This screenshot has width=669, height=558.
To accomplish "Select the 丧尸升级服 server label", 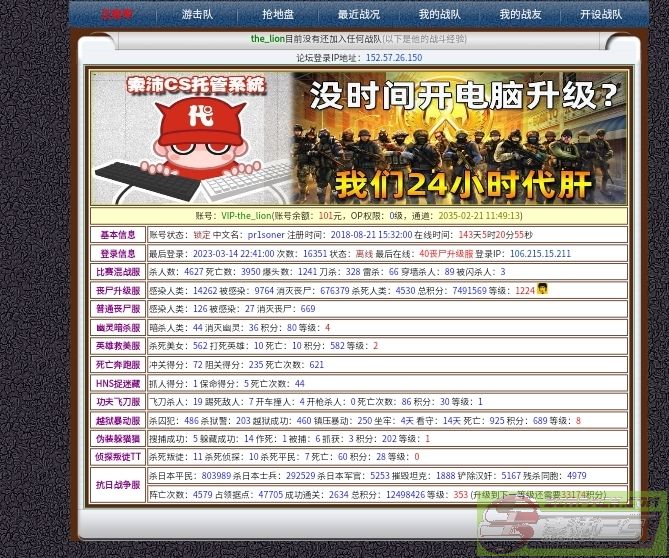I will tap(118, 291).
